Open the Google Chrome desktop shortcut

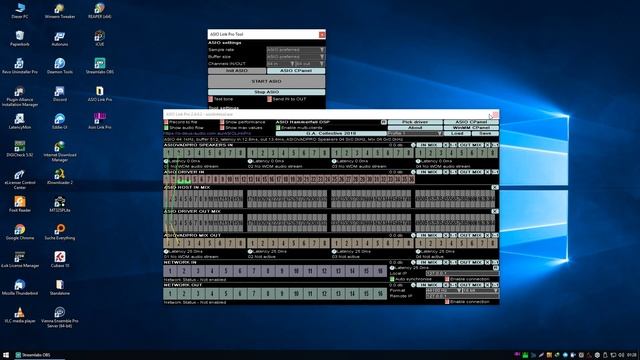[20, 232]
